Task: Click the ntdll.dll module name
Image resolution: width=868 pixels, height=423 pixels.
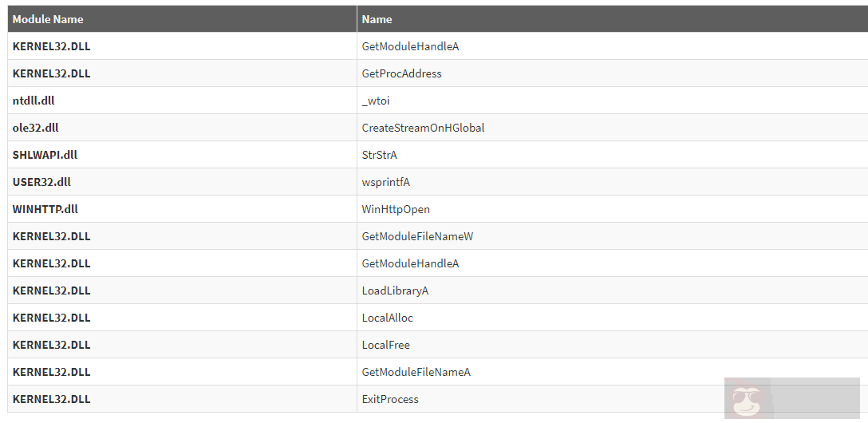Action: [34, 101]
